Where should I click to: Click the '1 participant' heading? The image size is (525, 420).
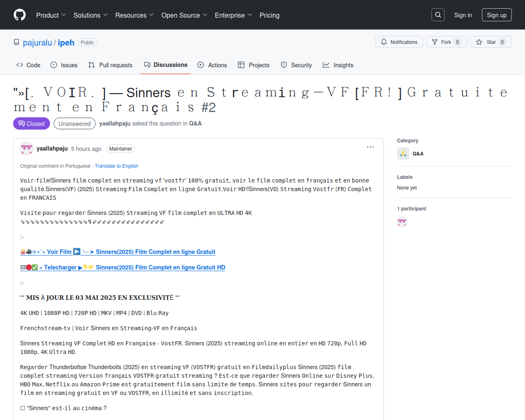tap(411, 209)
